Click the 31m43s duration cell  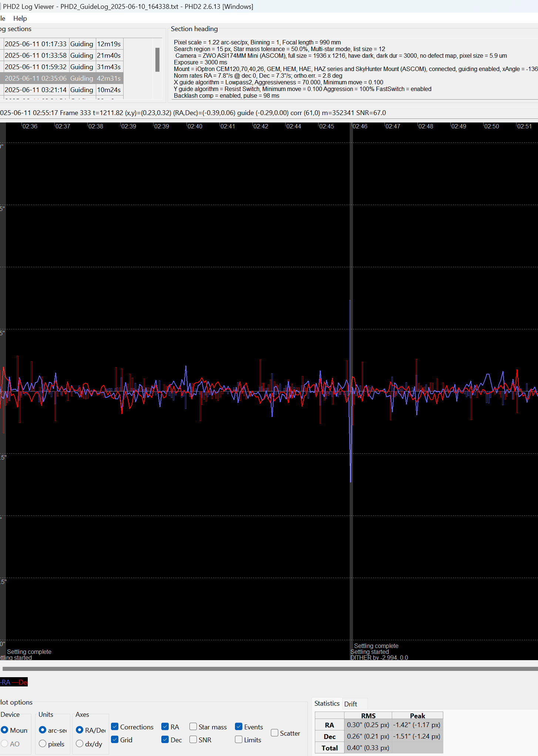tap(109, 67)
